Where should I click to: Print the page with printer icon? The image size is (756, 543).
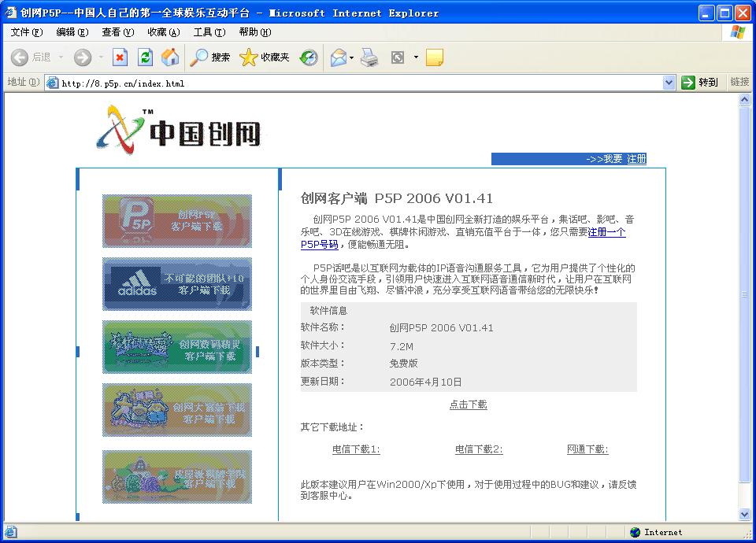[370, 57]
